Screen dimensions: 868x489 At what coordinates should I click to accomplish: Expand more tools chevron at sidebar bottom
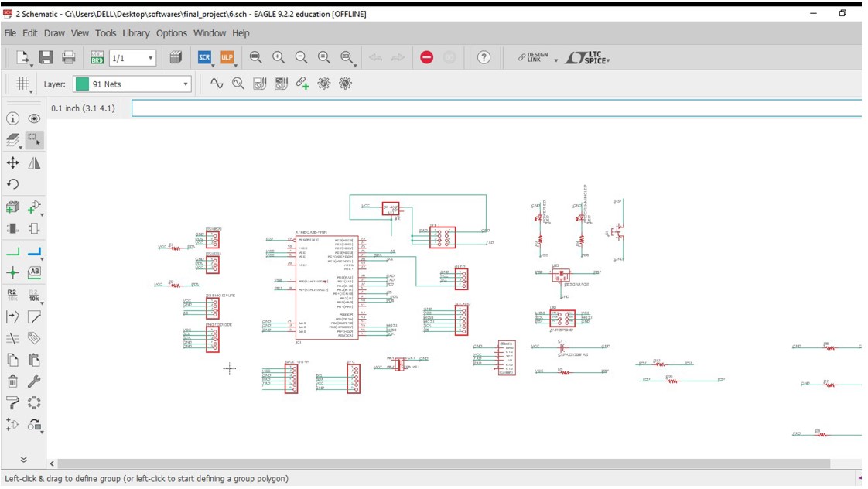24,459
